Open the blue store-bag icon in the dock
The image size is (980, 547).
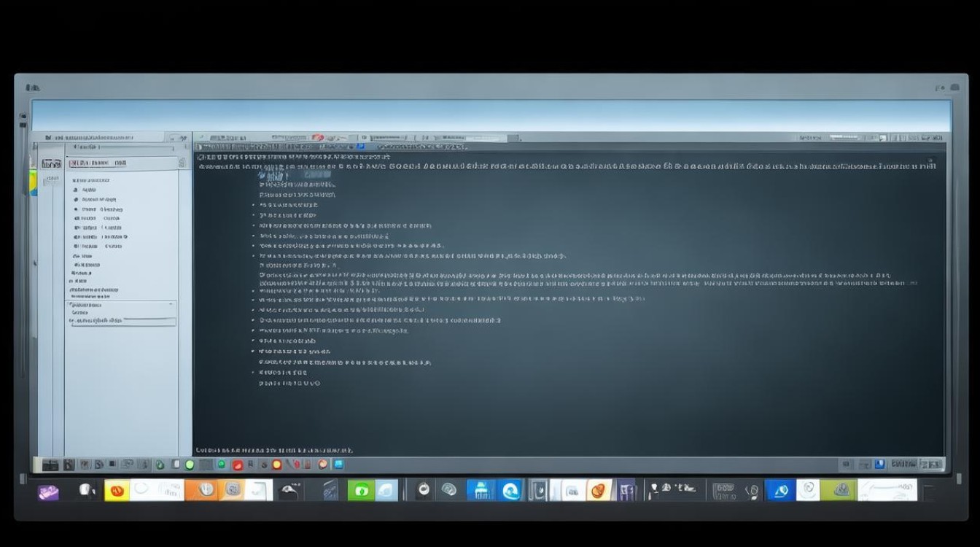[481, 490]
